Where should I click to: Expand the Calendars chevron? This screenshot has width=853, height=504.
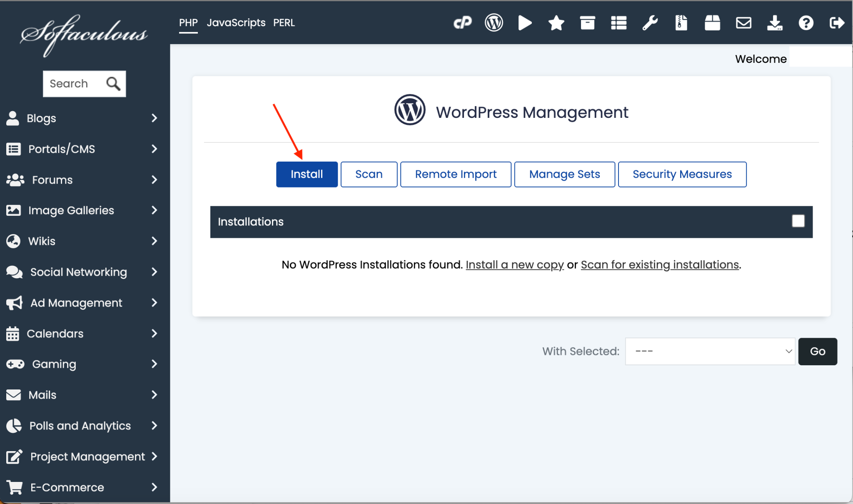[x=155, y=333]
